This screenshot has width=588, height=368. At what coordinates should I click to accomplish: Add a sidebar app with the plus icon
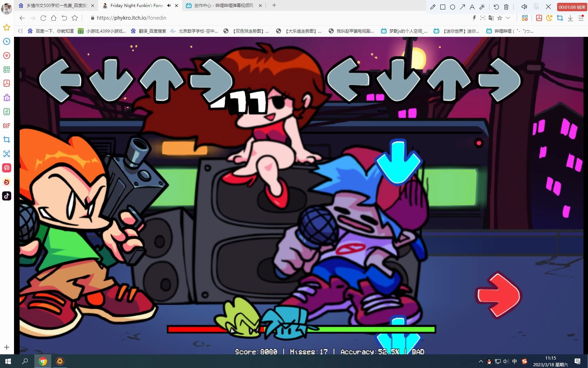coord(7,347)
